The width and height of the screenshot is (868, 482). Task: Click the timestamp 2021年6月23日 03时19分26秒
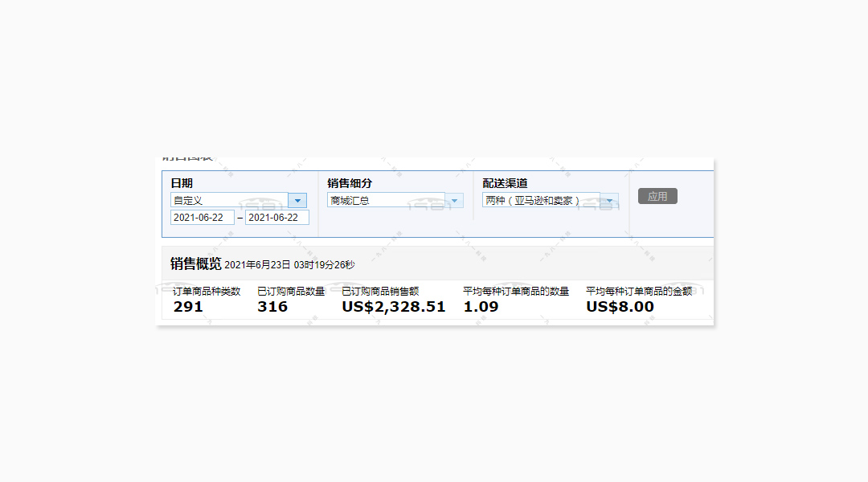289,265
